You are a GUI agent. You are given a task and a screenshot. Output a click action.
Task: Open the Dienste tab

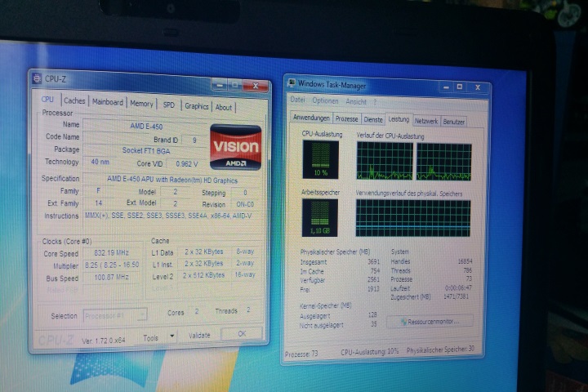coord(373,119)
